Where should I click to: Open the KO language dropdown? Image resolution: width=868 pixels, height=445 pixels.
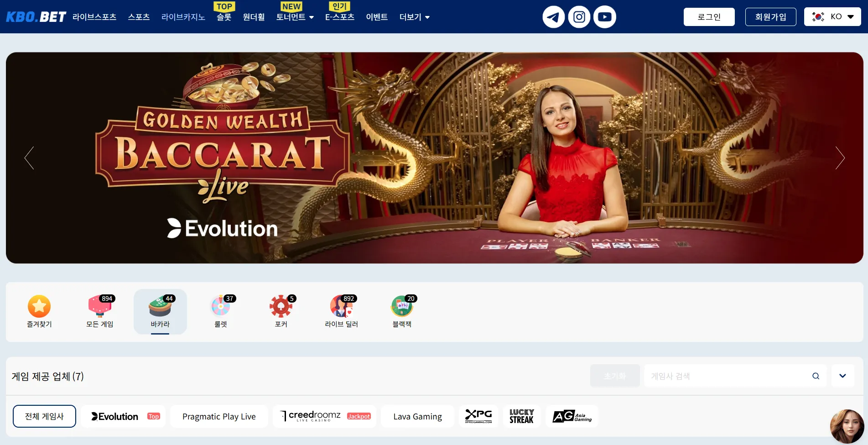click(x=832, y=17)
